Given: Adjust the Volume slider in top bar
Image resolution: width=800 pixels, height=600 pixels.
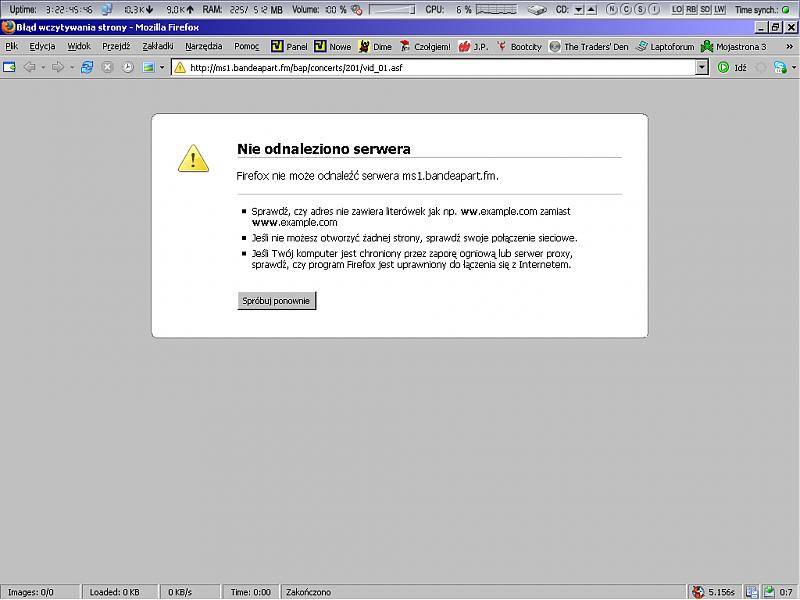Looking at the screenshot, I should click(392, 10).
